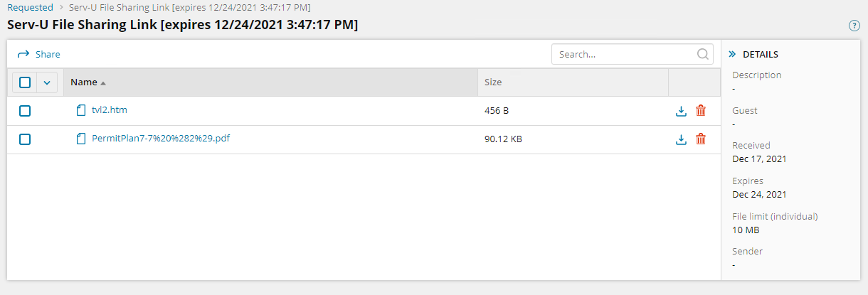Tick the checkbox for the PermitPlan7 PDF
The height and width of the screenshot is (295, 868).
pyautogui.click(x=25, y=139)
